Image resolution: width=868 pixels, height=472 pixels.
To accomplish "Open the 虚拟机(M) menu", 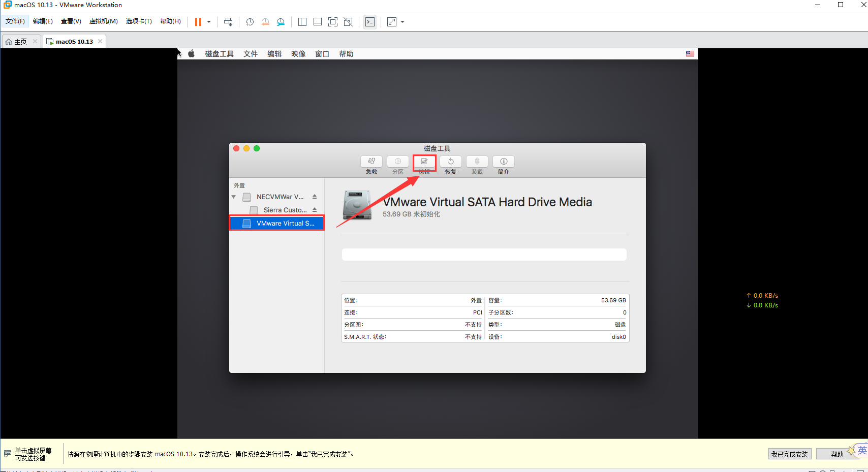I will [104, 21].
